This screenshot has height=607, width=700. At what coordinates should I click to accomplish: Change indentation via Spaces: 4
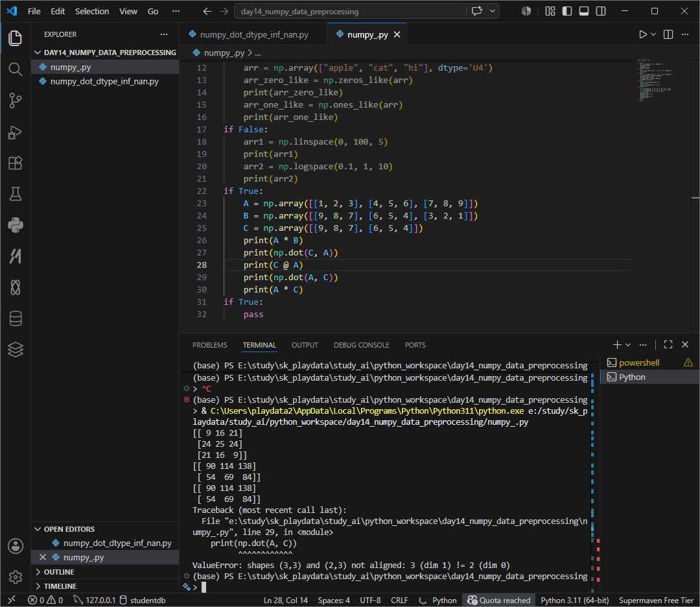(334, 601)
